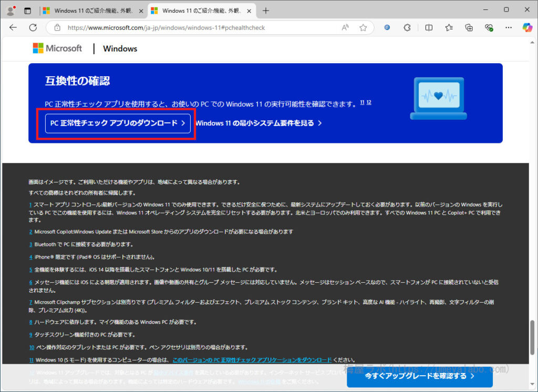
Task: Jump to footnote number 8 link
Action: [x=30, y=322]
